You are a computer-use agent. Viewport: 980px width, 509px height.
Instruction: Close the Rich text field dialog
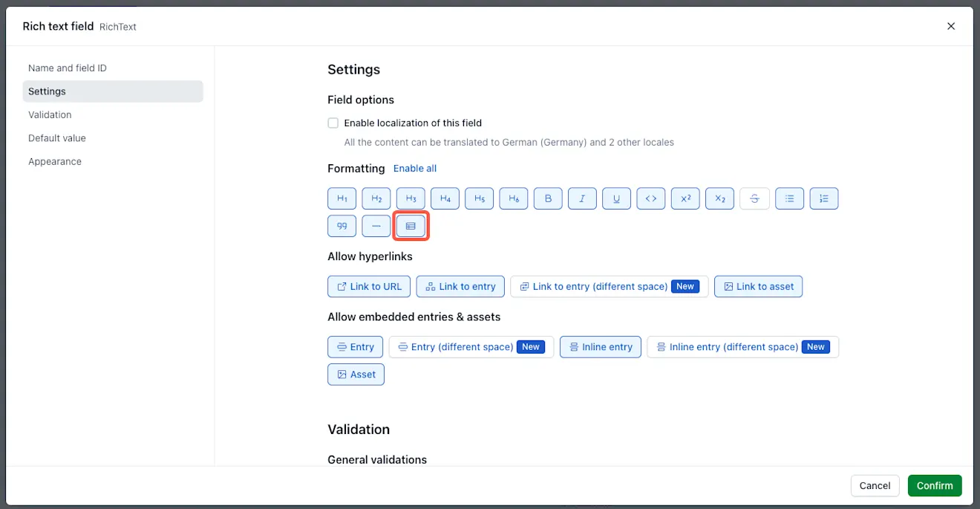(x=951, y=26)
